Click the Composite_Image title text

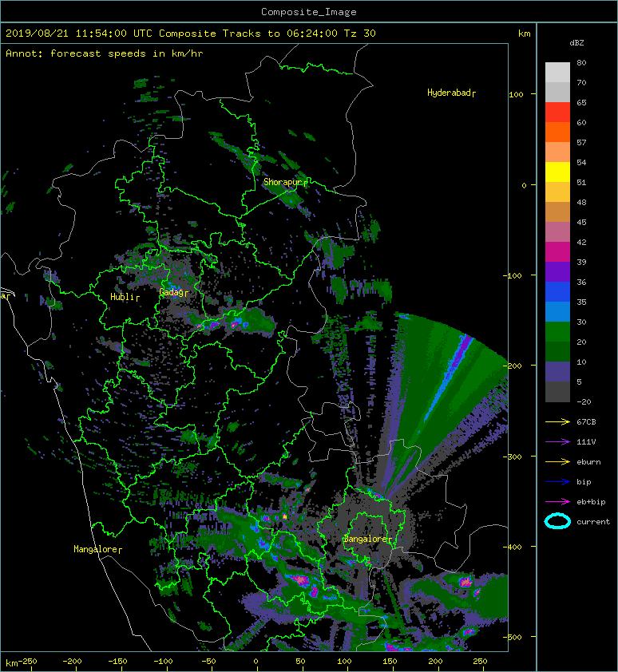click(x=309, y=12)
